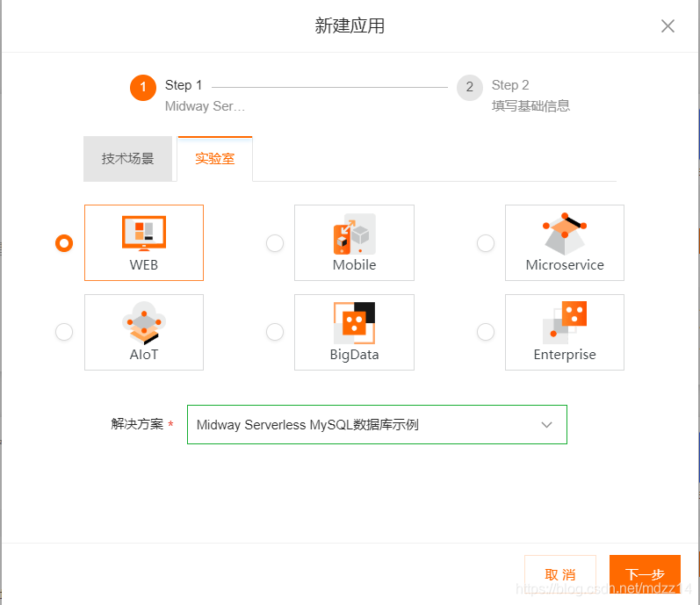Click the Midway Ser… step description
Viewport: 700px width, 605px height.
coord(205,106)
